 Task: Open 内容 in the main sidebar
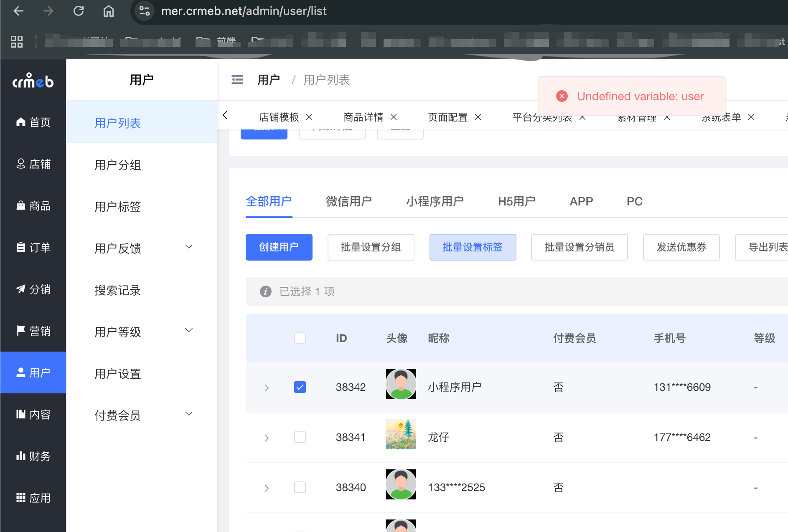[33, 414]
